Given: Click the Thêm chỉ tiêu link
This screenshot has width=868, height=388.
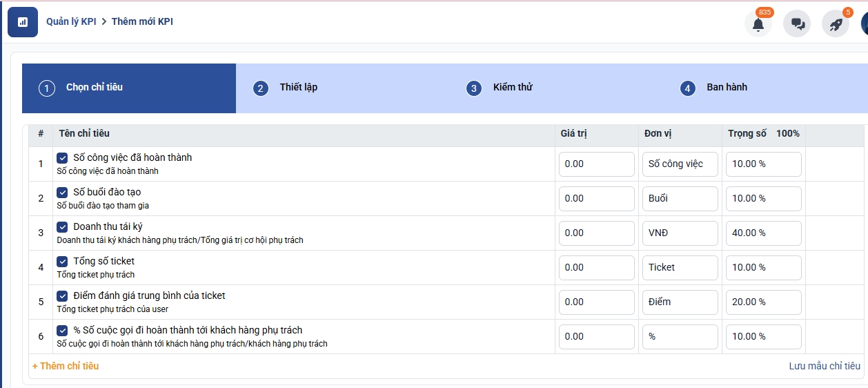Looking at the screenshot, I should point(66,366).
